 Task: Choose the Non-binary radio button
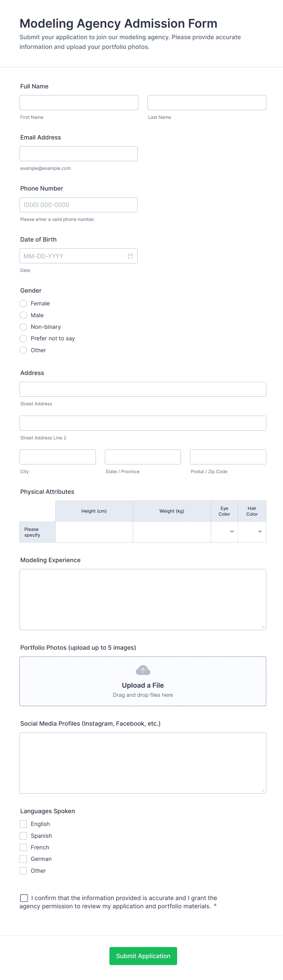click(x=24, y=327)
